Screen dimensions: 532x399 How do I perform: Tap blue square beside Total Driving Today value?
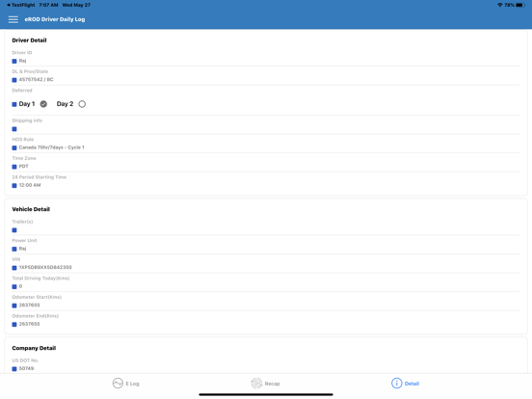(x=14, y=286)
